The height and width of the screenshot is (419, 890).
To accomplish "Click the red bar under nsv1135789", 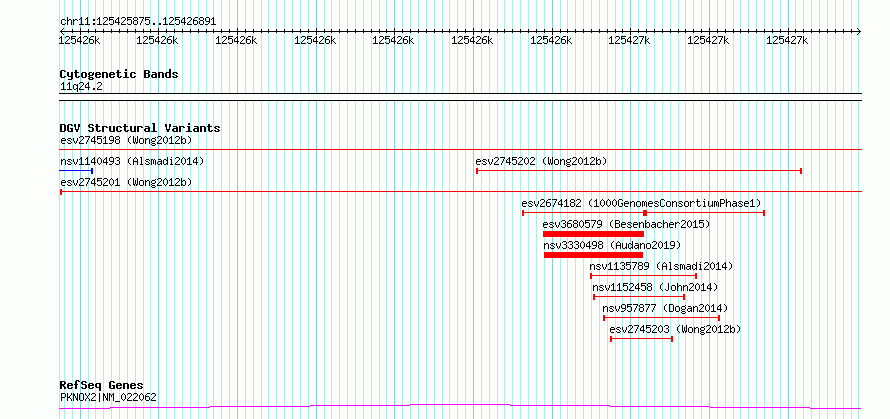I will (x=643, y=276).
